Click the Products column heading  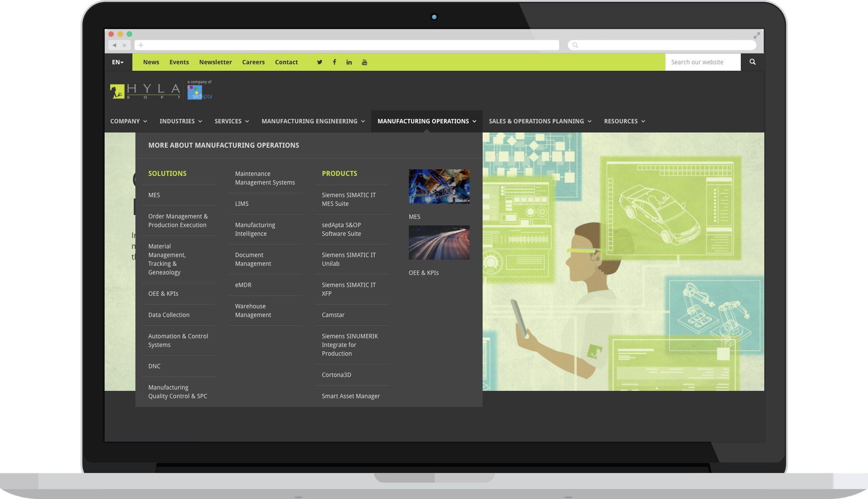click(339, 173)
